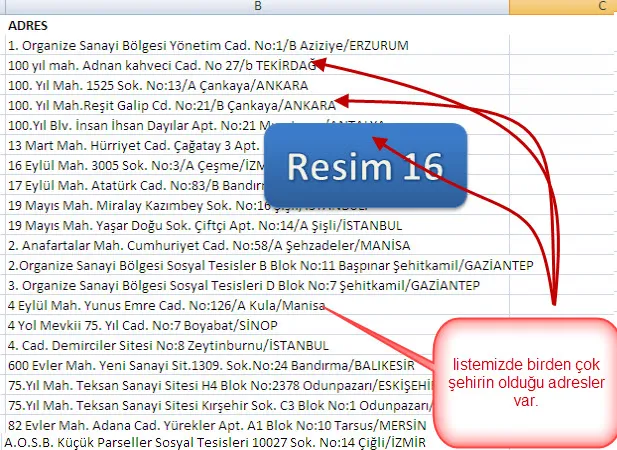Select the 13 Mart Mah. Hürriyet Cad. cell
This screenshot has height=450, width=617.
click(x=120, y=145)
